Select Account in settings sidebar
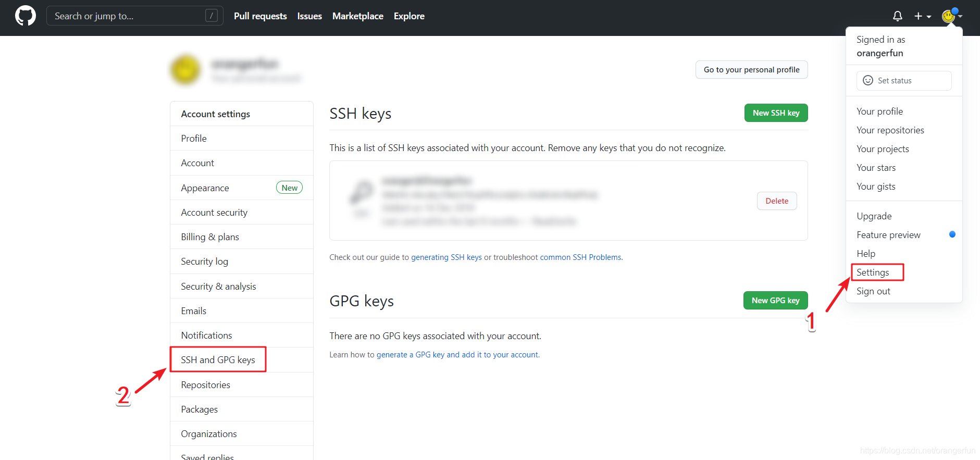The width and height of the screenshot is (980, 460). [242, 163]
